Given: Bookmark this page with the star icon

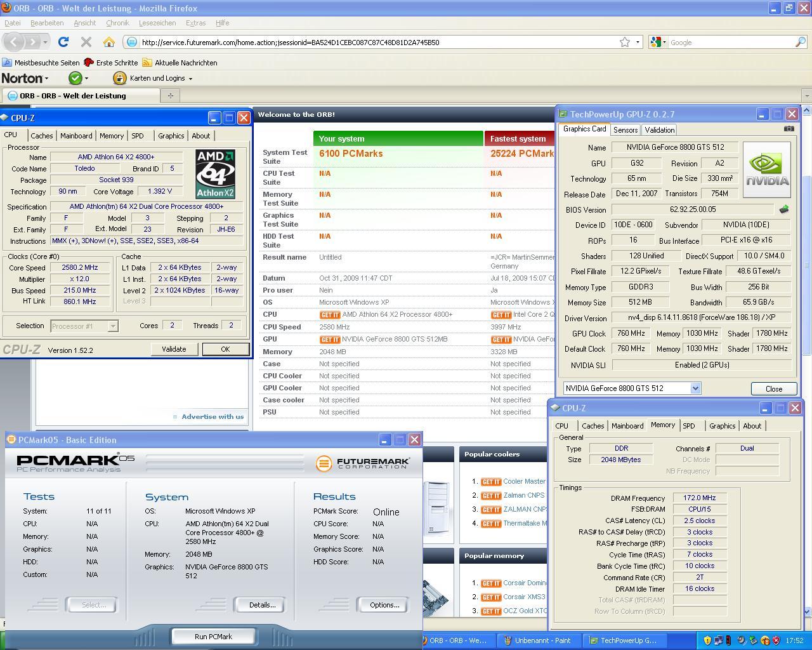Looking at the screenshot, I should pos(625,42).
